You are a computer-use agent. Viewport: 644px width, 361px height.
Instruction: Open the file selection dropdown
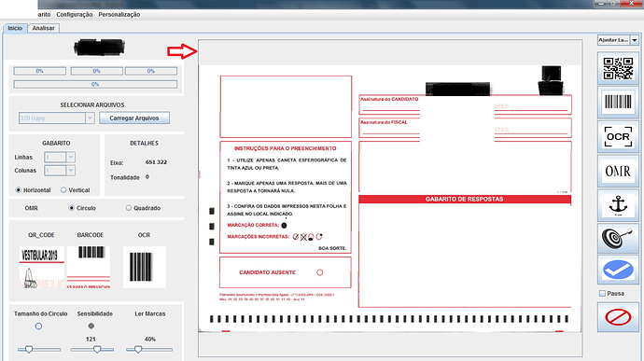[90, 118]
